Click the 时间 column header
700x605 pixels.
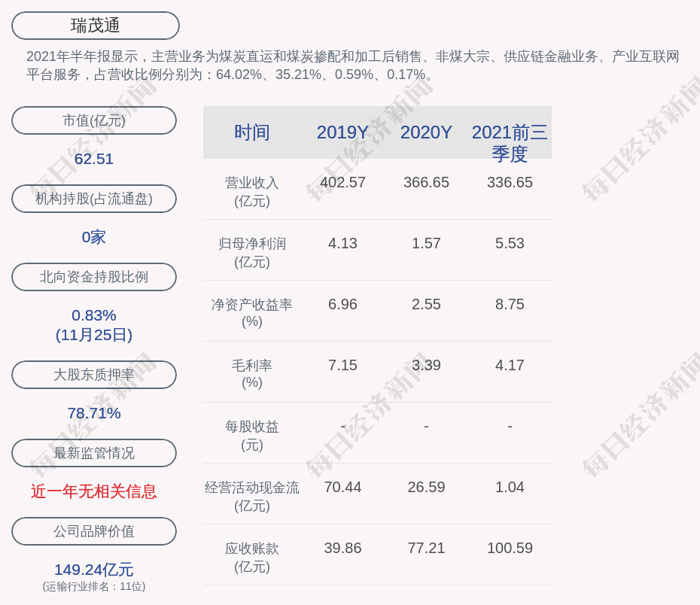(251, 132)
